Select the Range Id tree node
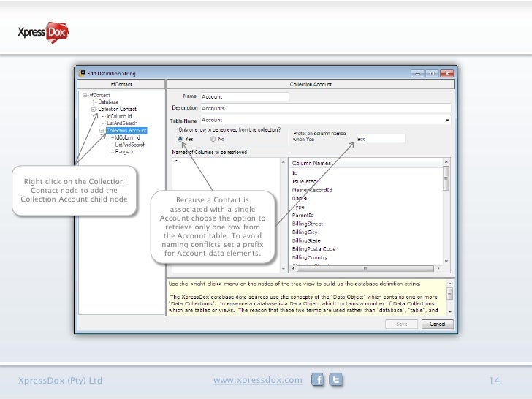Viewport: 532px width, 399px height. [124, 152]
